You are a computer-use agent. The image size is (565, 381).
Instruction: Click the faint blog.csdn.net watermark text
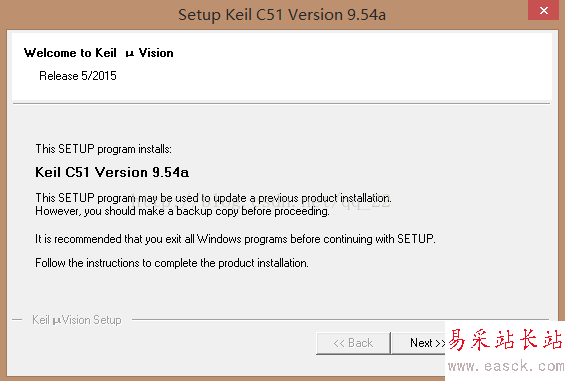(x=260, y=202)
